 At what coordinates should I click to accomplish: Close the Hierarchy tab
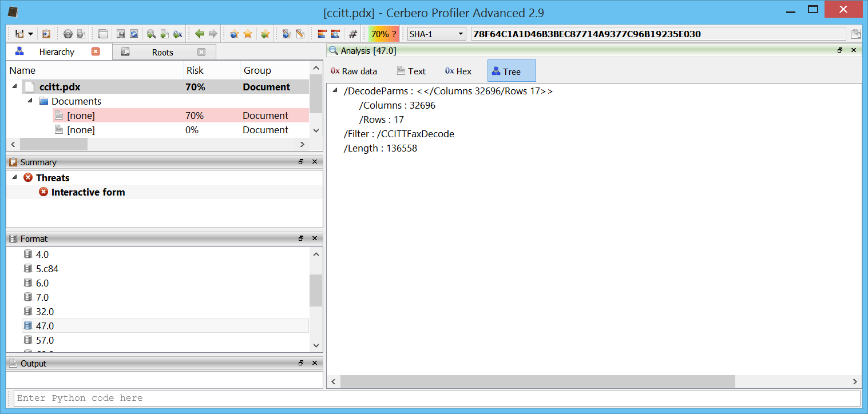(x=96, y=51)
